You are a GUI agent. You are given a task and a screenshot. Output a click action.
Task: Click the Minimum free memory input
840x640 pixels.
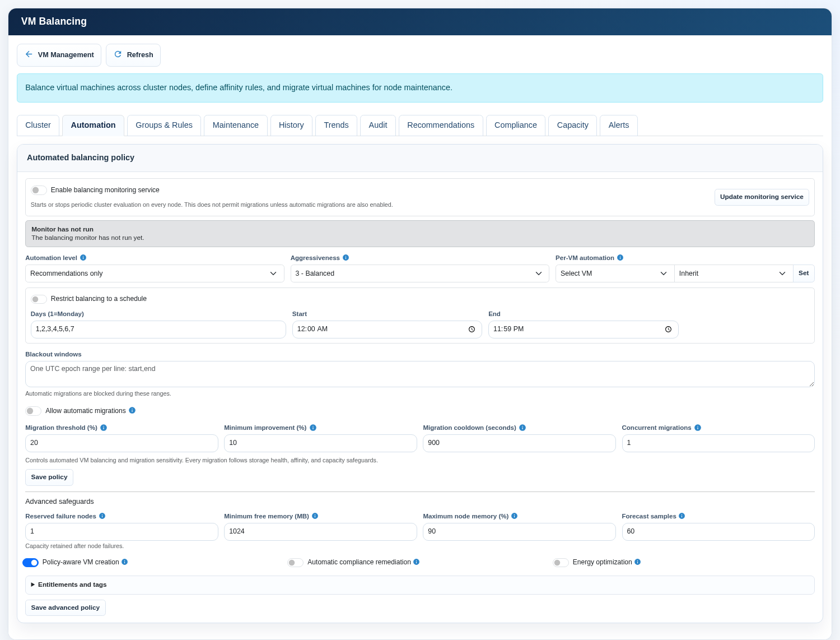320,532
